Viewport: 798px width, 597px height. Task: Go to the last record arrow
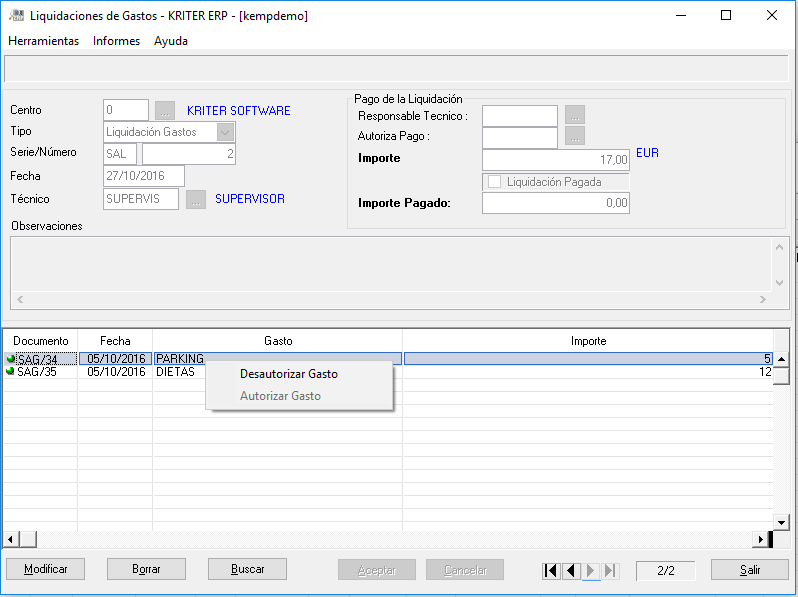pyautogui.click(x=611, y=570)
